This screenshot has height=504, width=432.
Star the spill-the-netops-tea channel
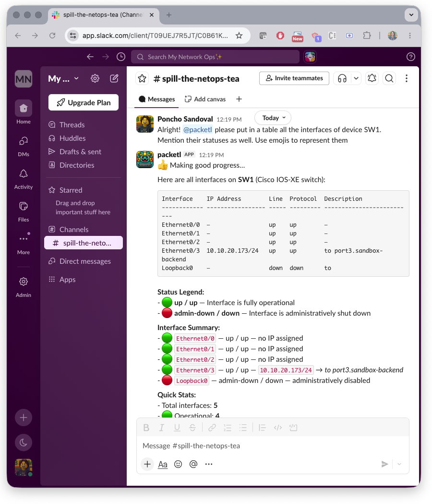(142, 78)
